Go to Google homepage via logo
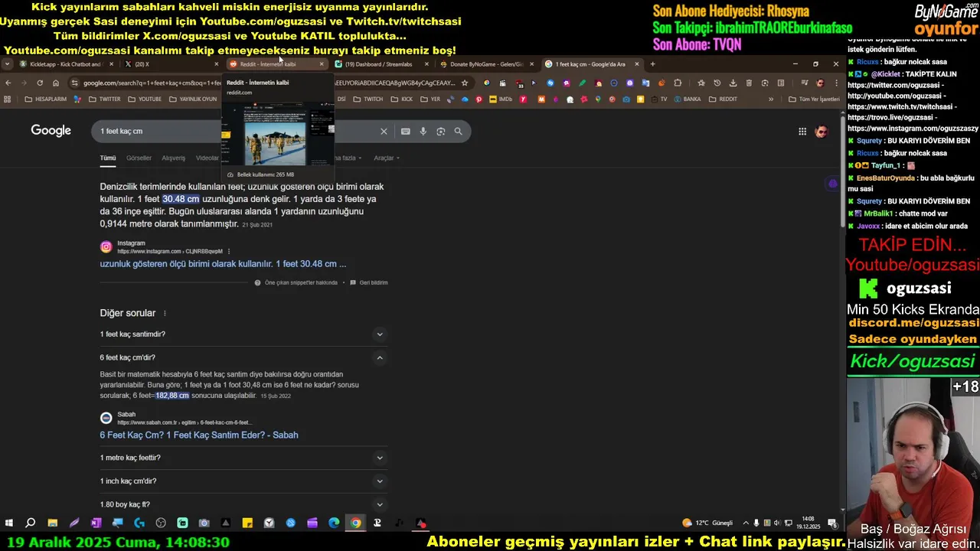Screen dimensions: 980x551 pos(51,131)
